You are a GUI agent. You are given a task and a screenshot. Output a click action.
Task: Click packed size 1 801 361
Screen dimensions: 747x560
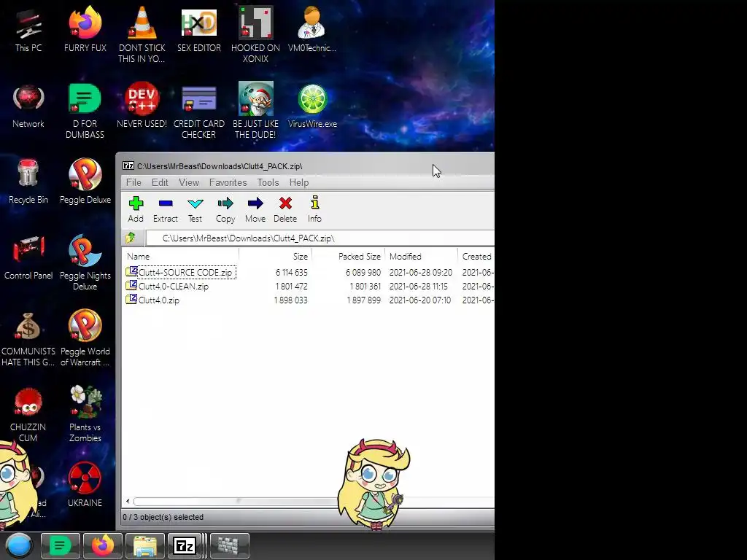point(365,286)
